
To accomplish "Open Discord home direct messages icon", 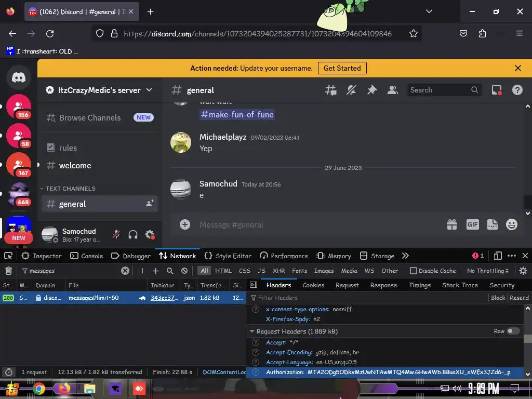I will pos(19,78).
